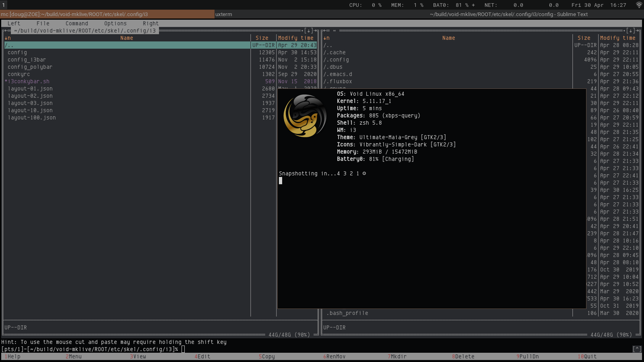Open the Command menu
644x362 pixels.
coord(76,23)
